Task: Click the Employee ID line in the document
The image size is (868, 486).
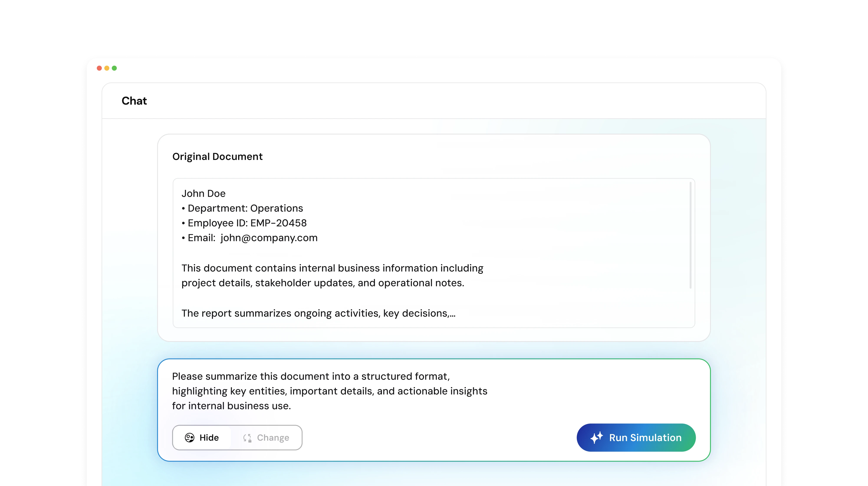Action: click(x=244, y=223)
